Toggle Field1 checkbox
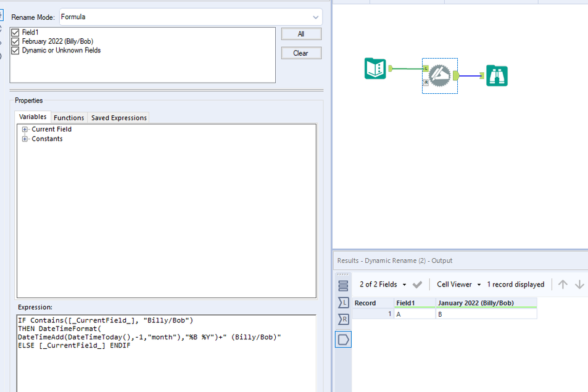The image size is (588, 392). tap(15, 33)
